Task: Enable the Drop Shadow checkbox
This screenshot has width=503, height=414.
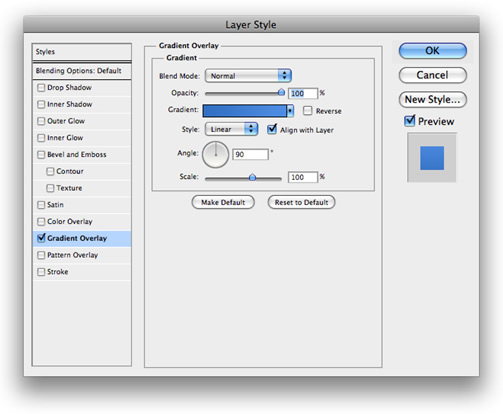Action: 41,88
